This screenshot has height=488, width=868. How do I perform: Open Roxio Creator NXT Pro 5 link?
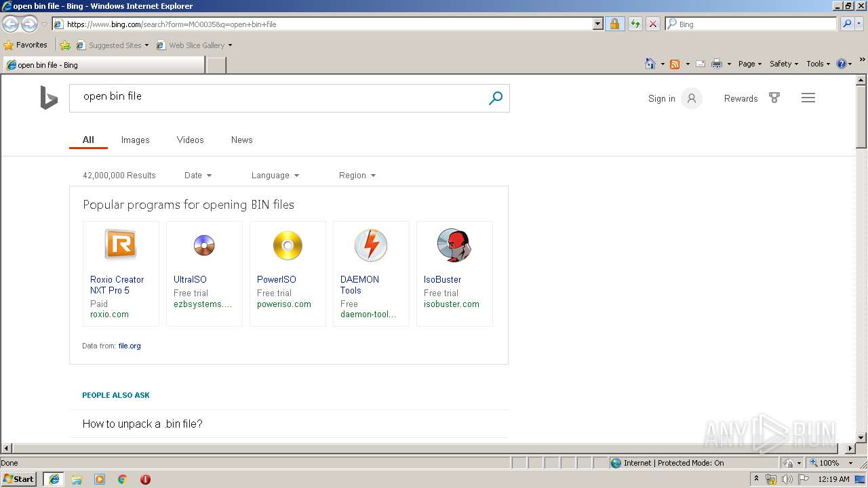click(x=117, y=285)
